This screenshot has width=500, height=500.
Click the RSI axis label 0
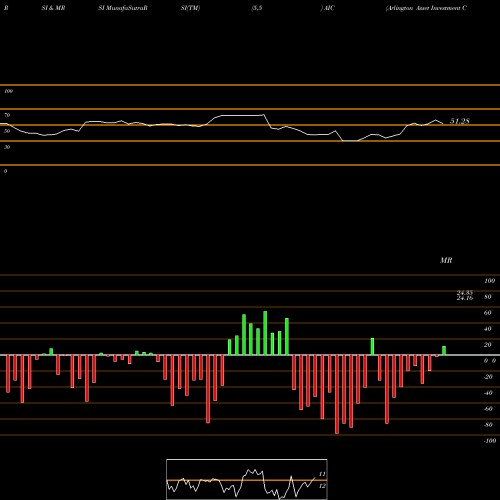pos(5,171)
